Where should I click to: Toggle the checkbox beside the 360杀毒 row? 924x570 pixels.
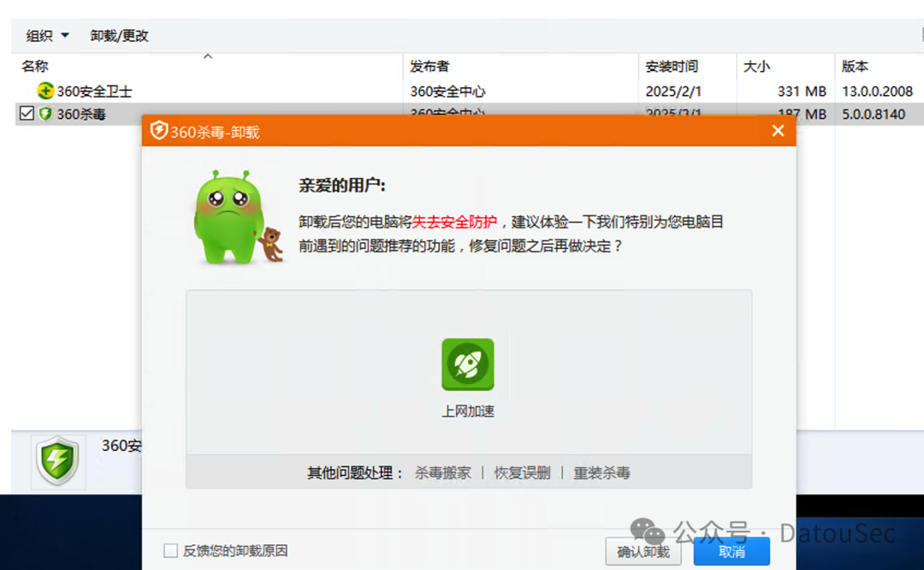[x=27, y=113]
